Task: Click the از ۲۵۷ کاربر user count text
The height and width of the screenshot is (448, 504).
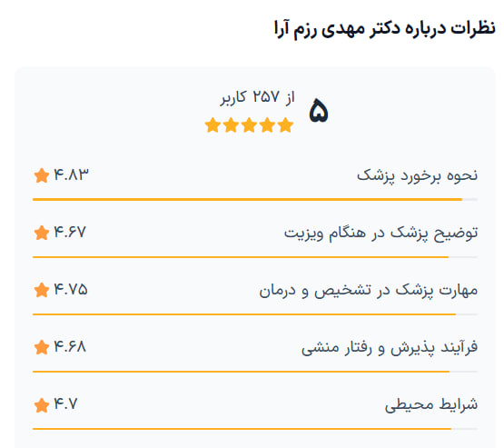Action: (x=258, y=97)
